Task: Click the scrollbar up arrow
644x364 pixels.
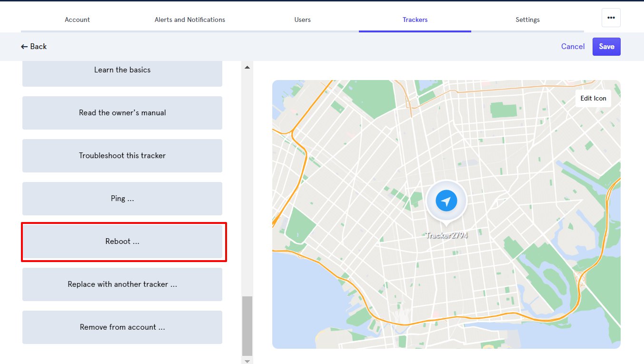Action: (247, 67)
